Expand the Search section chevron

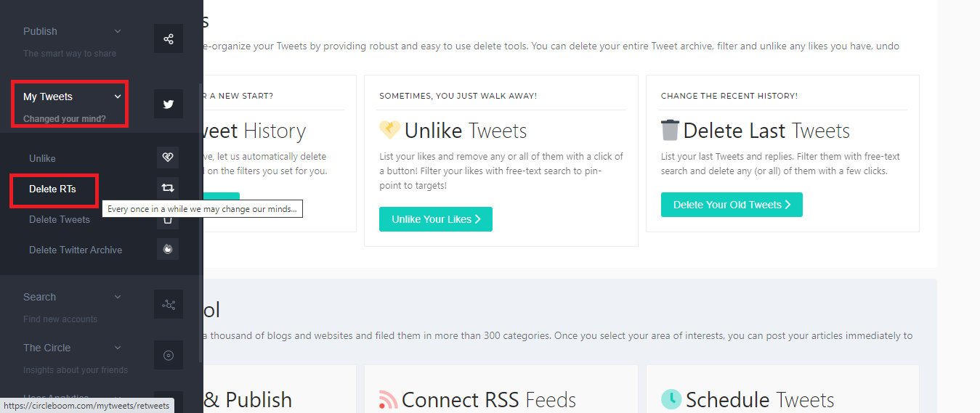(118, 297)
